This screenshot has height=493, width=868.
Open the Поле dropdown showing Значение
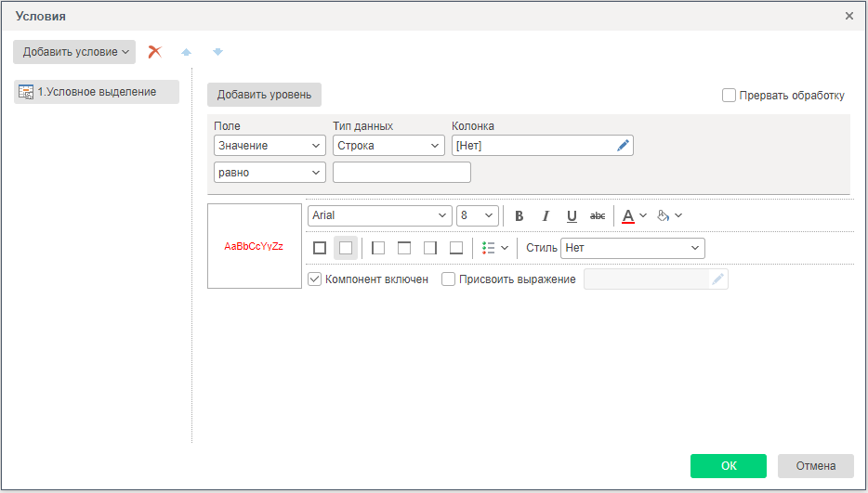pyautogui.click(x=270, y=146)
